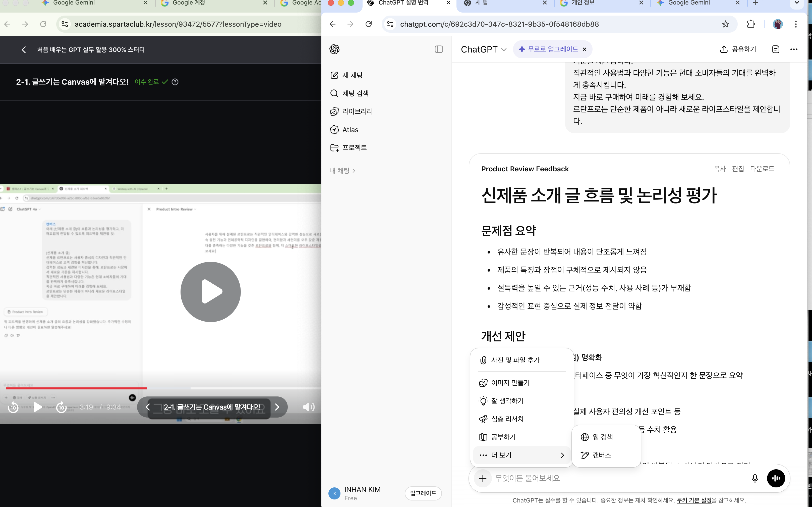
Task: Click the small play button in video controls
Action: click(x=37, y=407)
